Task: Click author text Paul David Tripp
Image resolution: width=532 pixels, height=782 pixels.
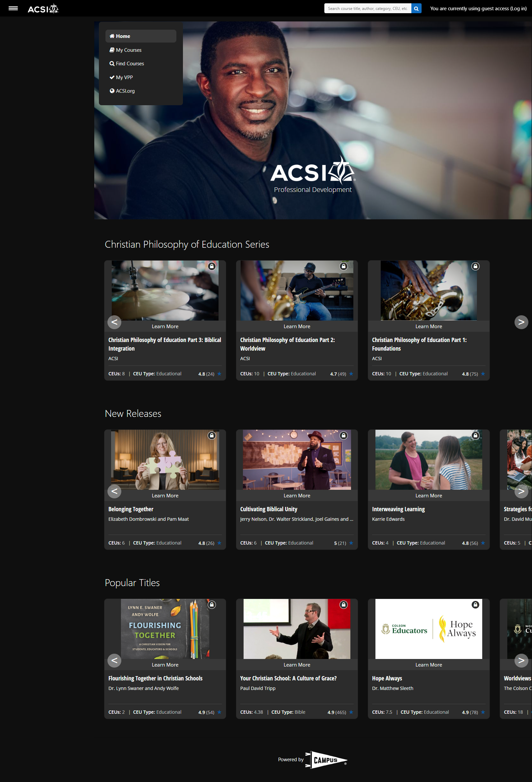Action: coord(257,688)
